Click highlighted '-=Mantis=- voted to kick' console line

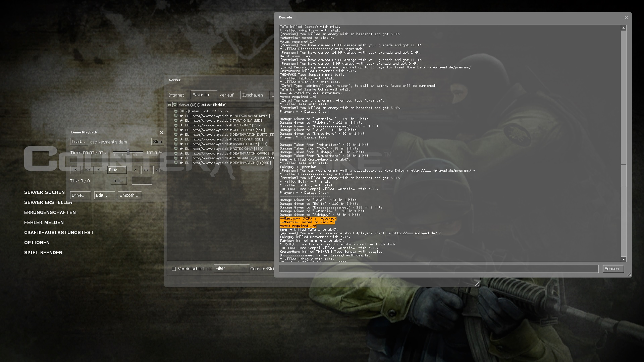(x=307, y=222)
